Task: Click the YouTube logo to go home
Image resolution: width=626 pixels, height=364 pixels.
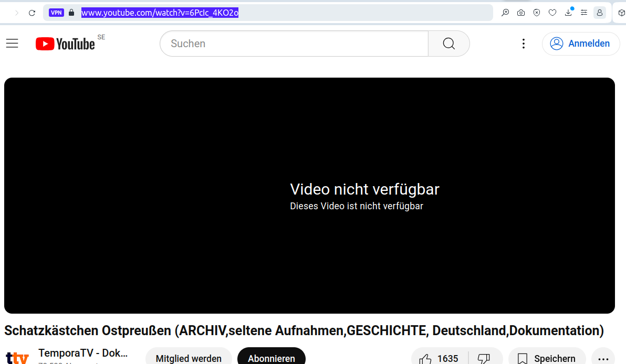Action: [x=66, y=44]
